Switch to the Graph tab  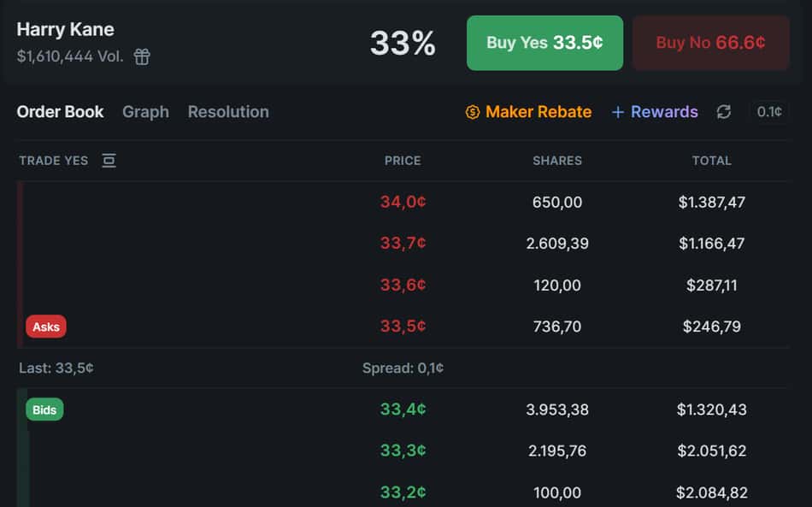pos(145,112)
